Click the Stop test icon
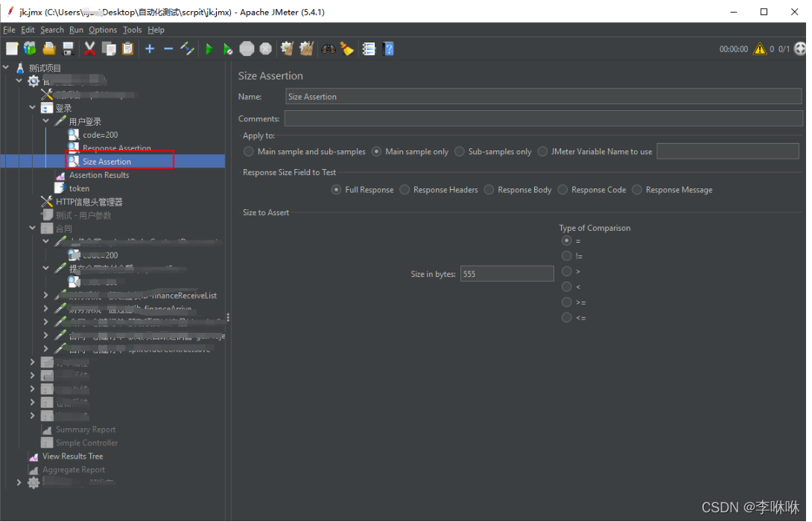This screenshot has height=522, width=812. coord(247,48)
